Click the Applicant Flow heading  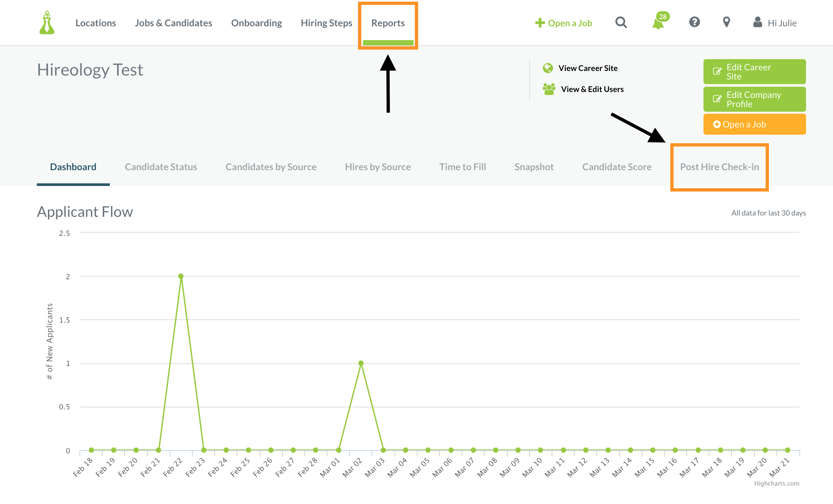tap(85, 212)
